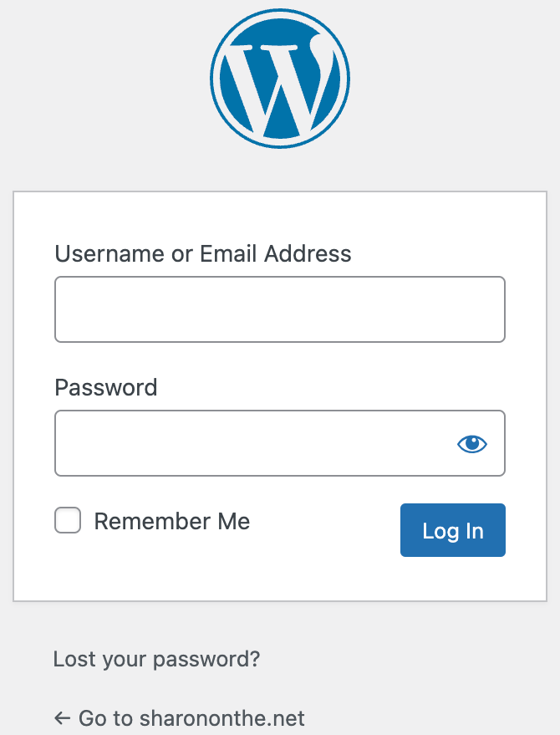Image resolution: width=560 pixels, height=735 pixels.
Task: Focus the Username or Email Address field
Action: 279,309
